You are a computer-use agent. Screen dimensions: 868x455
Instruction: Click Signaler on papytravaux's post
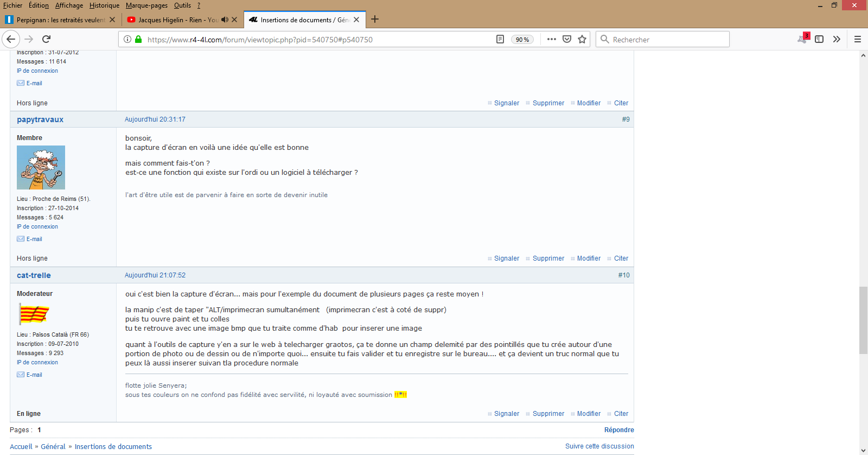point(507,258)
